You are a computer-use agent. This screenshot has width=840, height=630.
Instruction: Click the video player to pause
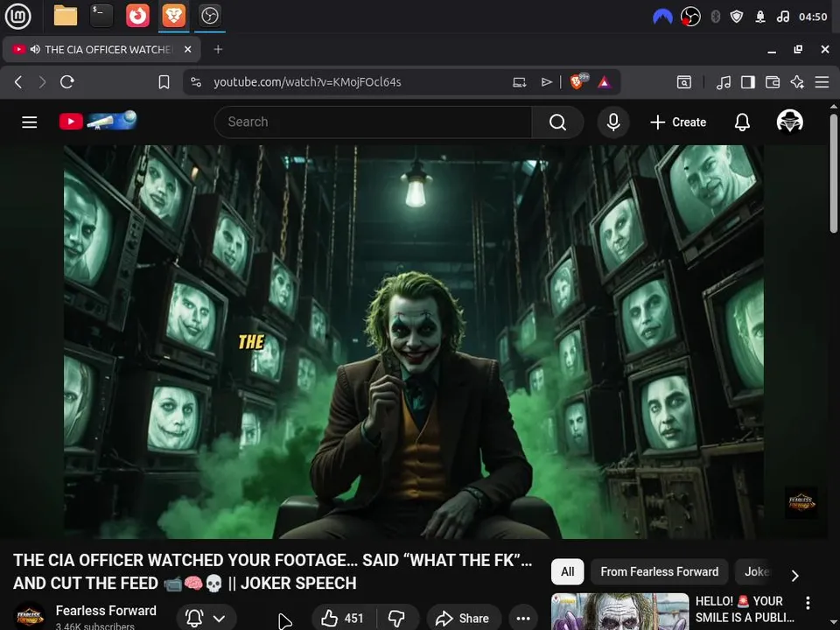click(414, 341)
